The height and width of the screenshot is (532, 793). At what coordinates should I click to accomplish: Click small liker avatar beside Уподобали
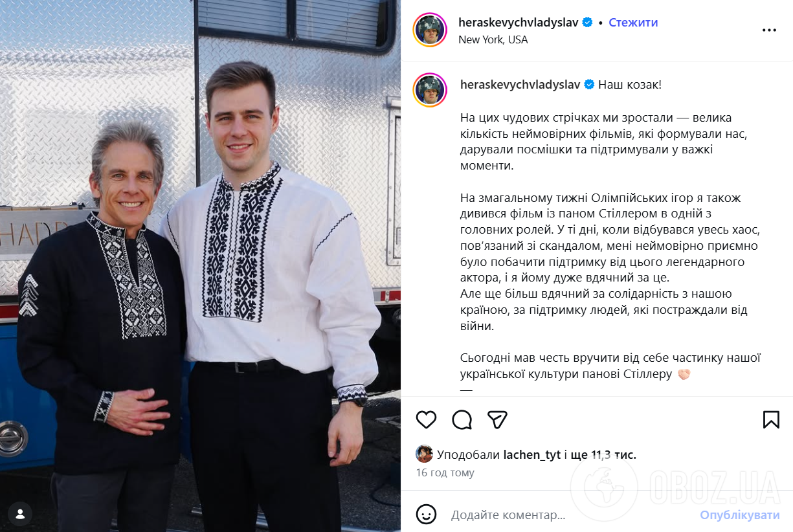coord(424,454)
